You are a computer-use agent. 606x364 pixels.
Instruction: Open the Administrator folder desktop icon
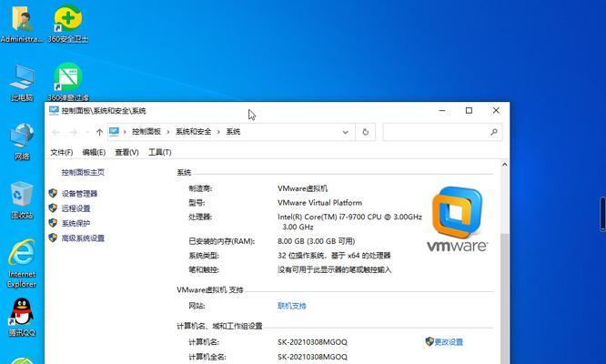click(x=22, y=23)
